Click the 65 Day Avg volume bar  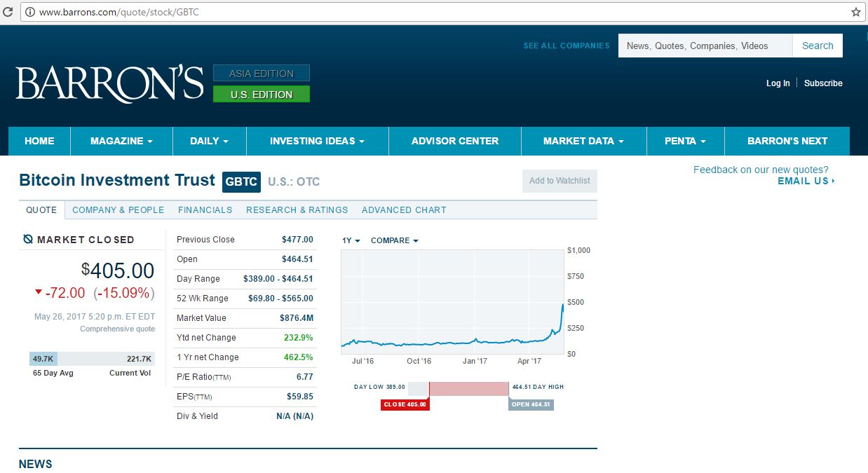click(x=43, y=359)
